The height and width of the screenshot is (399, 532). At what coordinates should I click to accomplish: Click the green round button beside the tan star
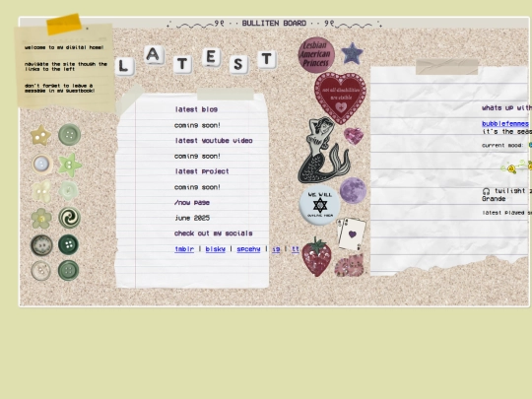coord(70,135)
